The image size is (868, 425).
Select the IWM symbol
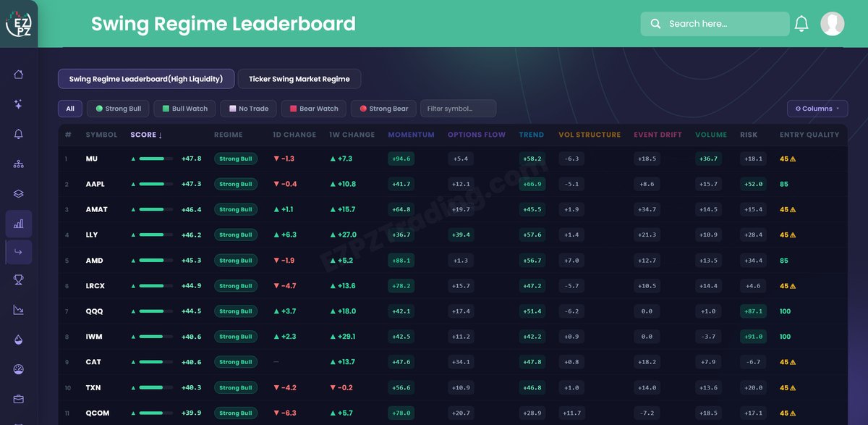(x=93, y=337)
